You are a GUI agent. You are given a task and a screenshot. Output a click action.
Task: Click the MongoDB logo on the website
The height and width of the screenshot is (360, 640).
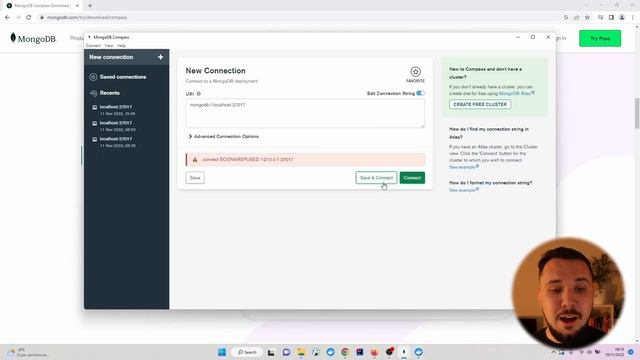click(33, 38)
